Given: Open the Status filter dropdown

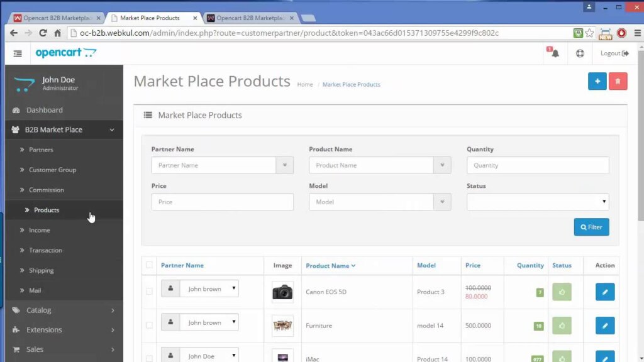Looking at the screenshot, I should (538, 202).
